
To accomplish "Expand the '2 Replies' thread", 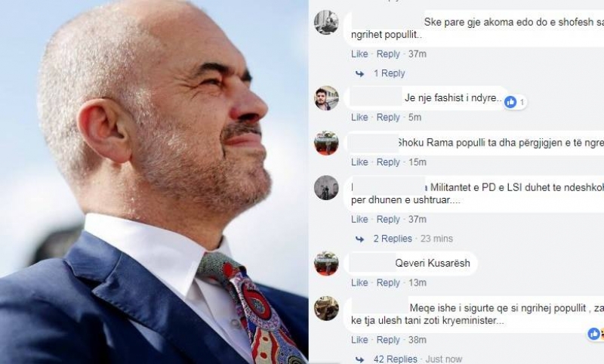I will tap(393, 239).
